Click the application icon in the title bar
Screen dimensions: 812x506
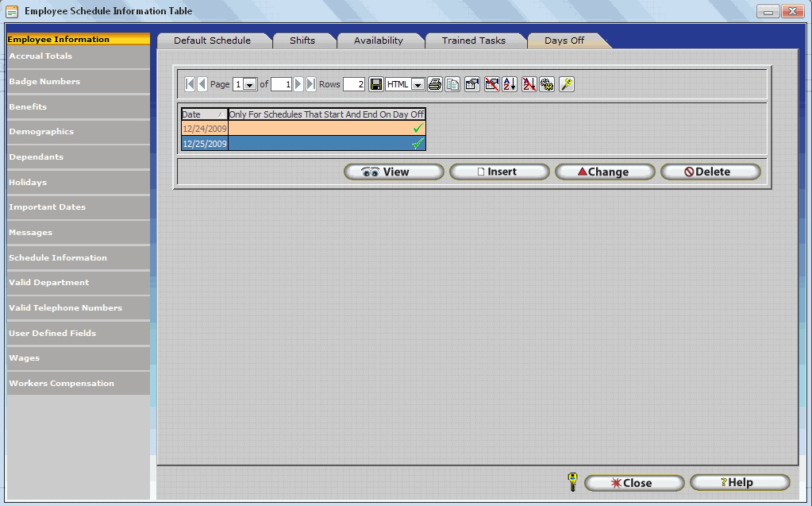(x=12, y=11)
